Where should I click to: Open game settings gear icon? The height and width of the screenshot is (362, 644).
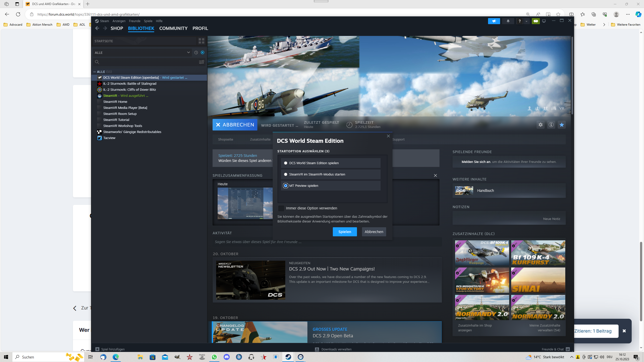540,125
